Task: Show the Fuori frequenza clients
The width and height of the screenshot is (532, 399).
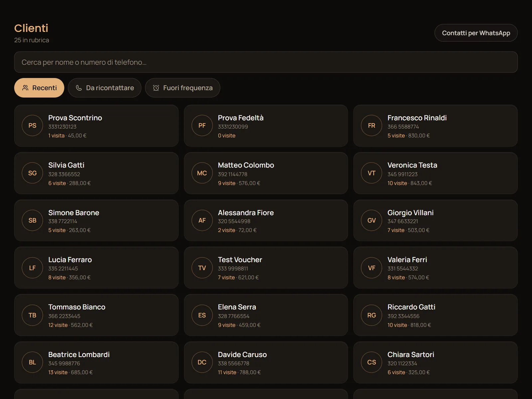Action: tap(183, 88)
